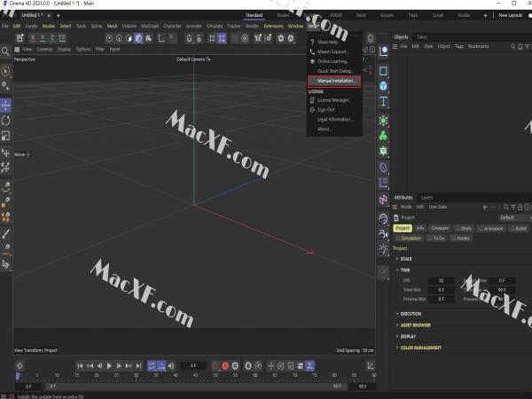Click the new project icon in toolbar
532x399 pixels.
point(20,38)
